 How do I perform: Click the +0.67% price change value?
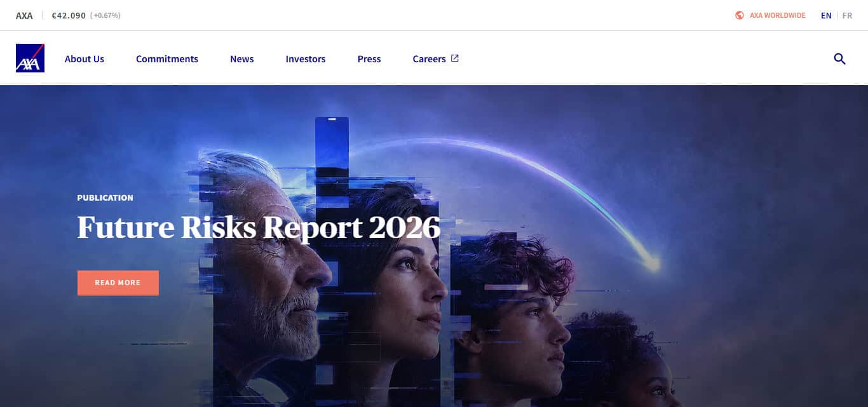pos(105,15)
